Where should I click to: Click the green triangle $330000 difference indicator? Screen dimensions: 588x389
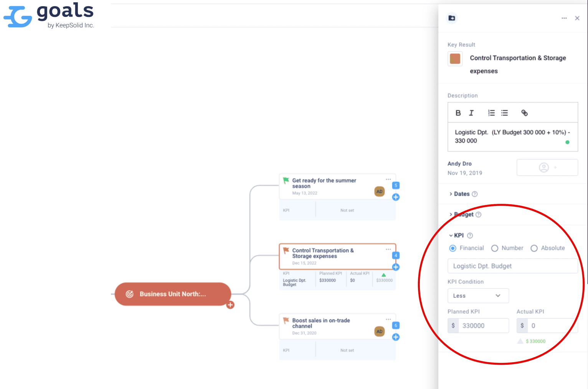tap(384, 278)
